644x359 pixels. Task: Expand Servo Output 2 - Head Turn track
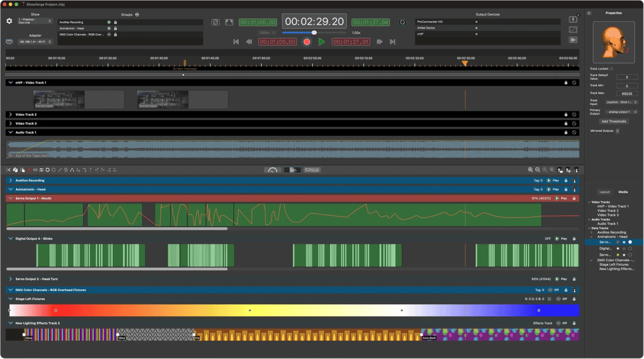(x=10, y=279)
